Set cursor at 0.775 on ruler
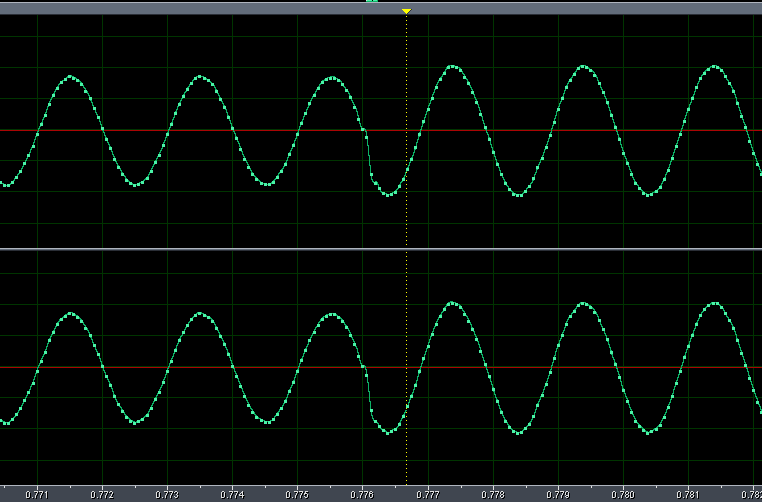The image size is (762, 502). pos(297,494)
